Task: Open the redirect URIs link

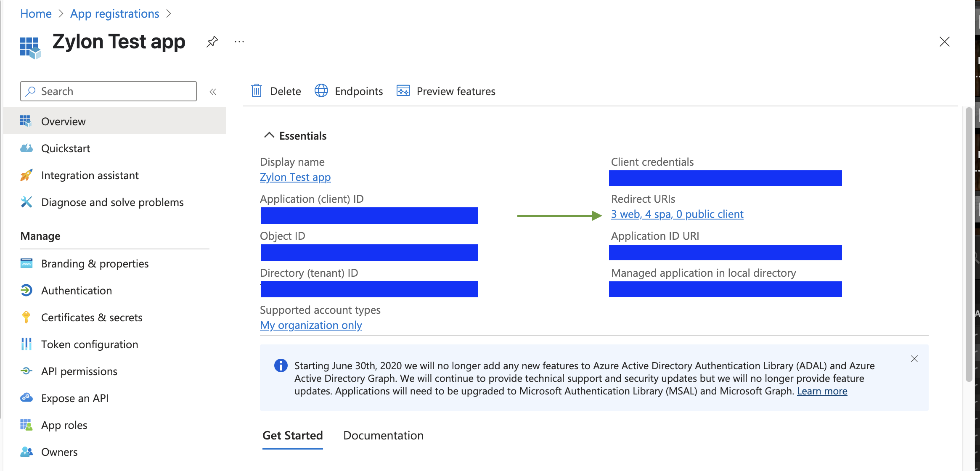Action: coord(677,214)
